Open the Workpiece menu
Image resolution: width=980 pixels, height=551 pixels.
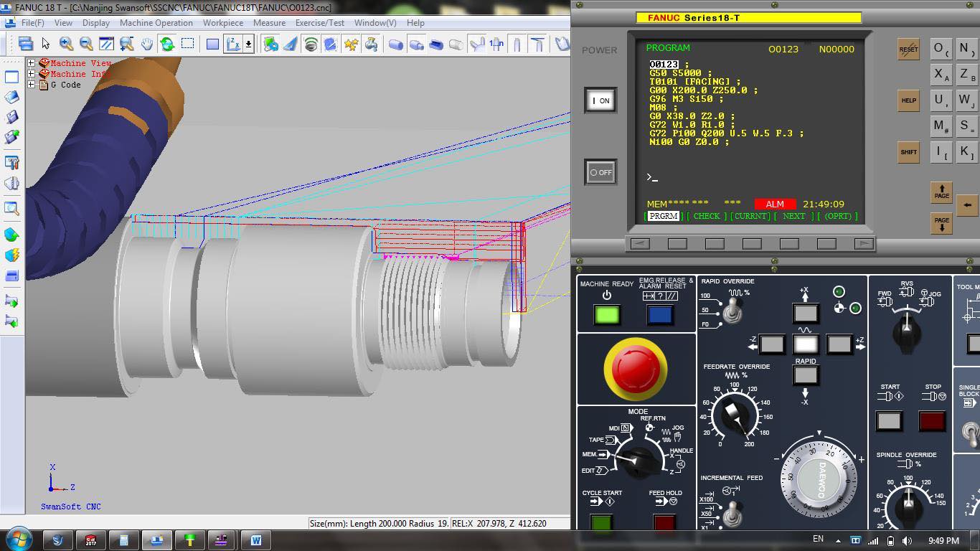223,23
